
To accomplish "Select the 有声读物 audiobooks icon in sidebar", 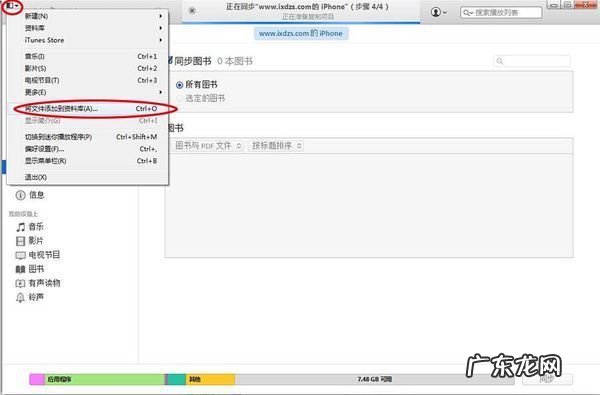I will [20, 284].
